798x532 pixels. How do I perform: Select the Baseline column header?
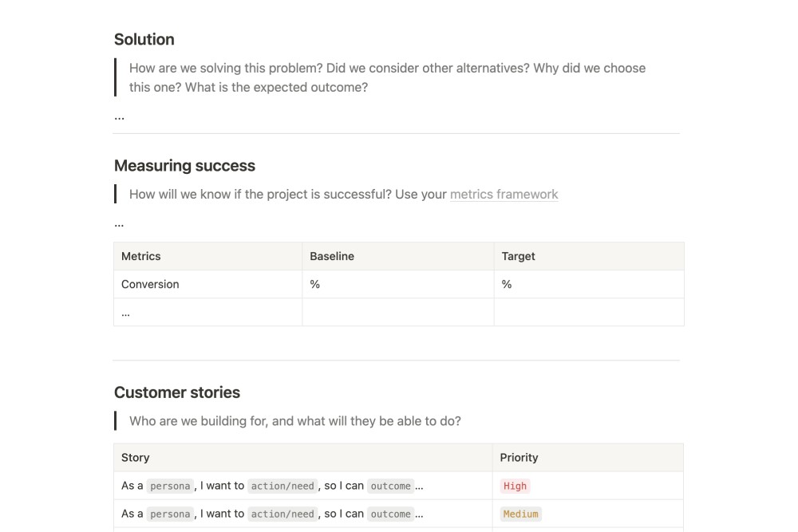[332, 256]
